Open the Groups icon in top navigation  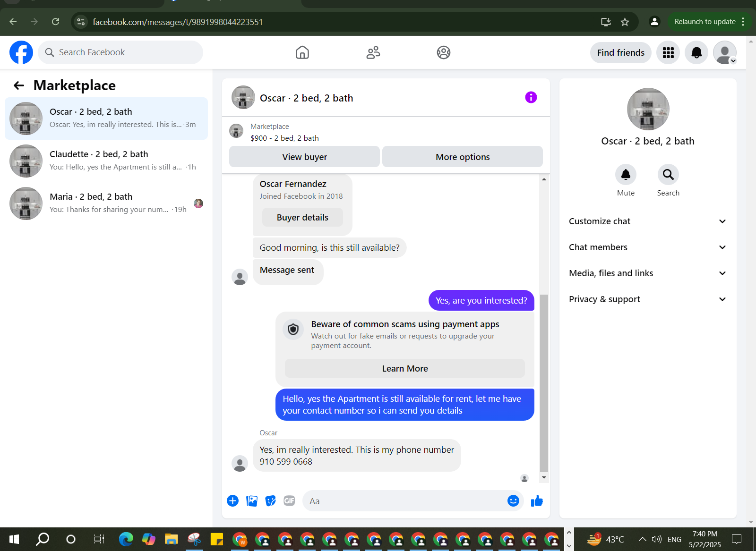click(444, 52)
